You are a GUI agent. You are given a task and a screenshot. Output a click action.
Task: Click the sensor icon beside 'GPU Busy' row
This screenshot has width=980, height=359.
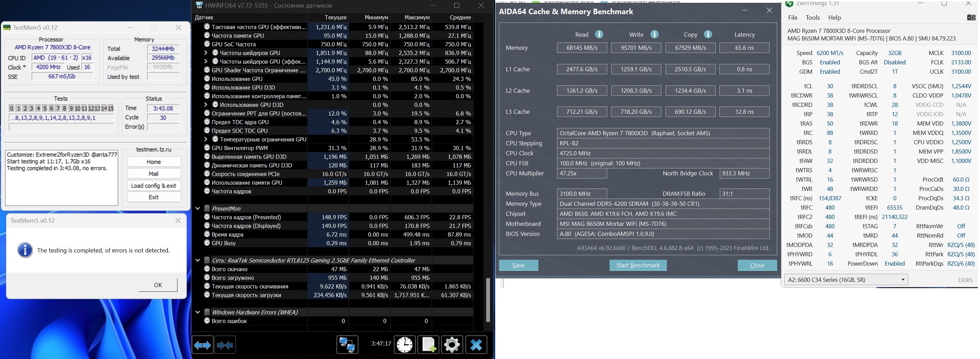click(207, 243)
